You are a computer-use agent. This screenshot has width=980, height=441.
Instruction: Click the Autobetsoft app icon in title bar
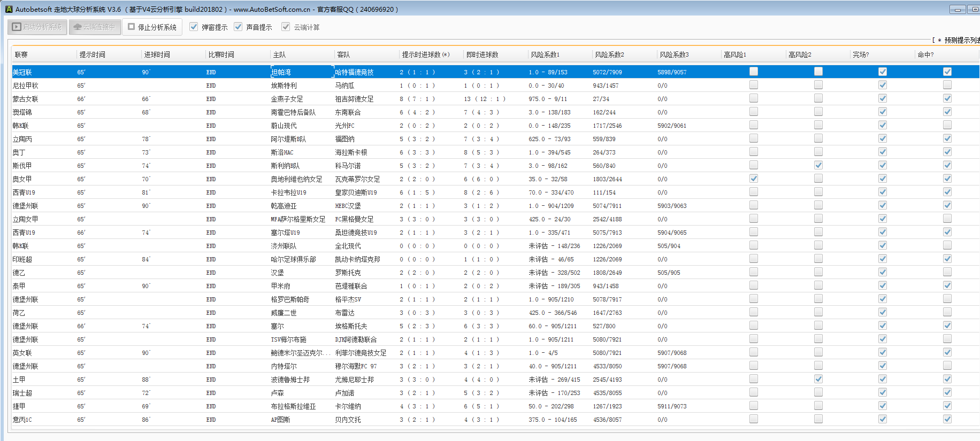point(9,9)
